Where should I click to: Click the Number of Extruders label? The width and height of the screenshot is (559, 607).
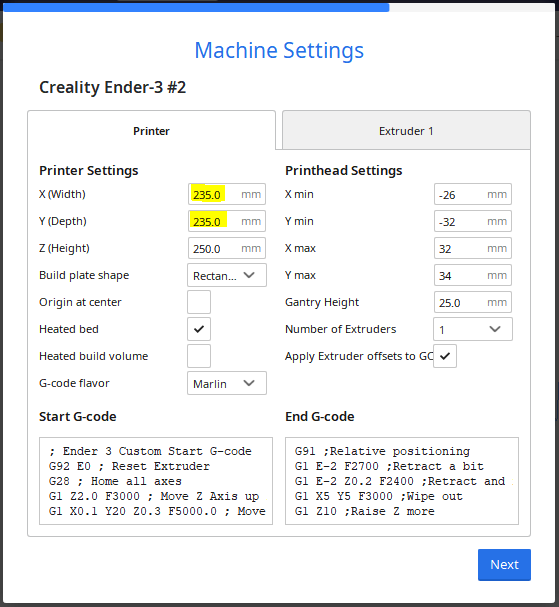coord(341,329)
